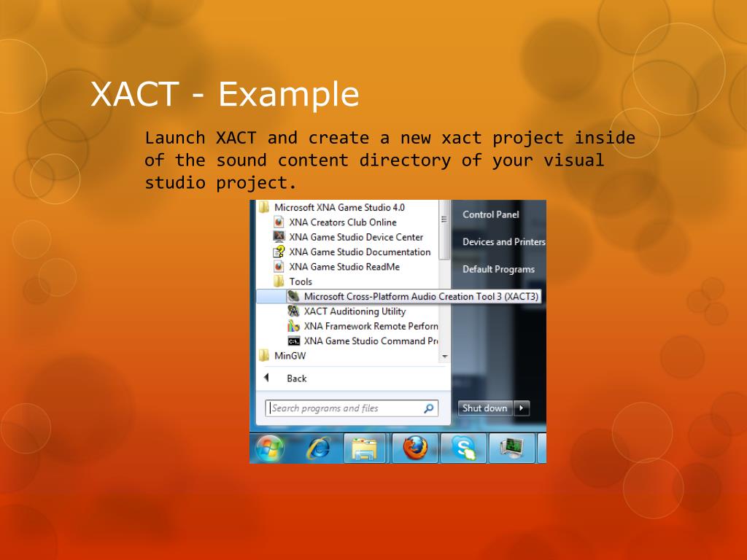The width and height of the screenshot is (747, 560).
Task: Click the MinGW folder icon
Action: [x=263, y=355]
